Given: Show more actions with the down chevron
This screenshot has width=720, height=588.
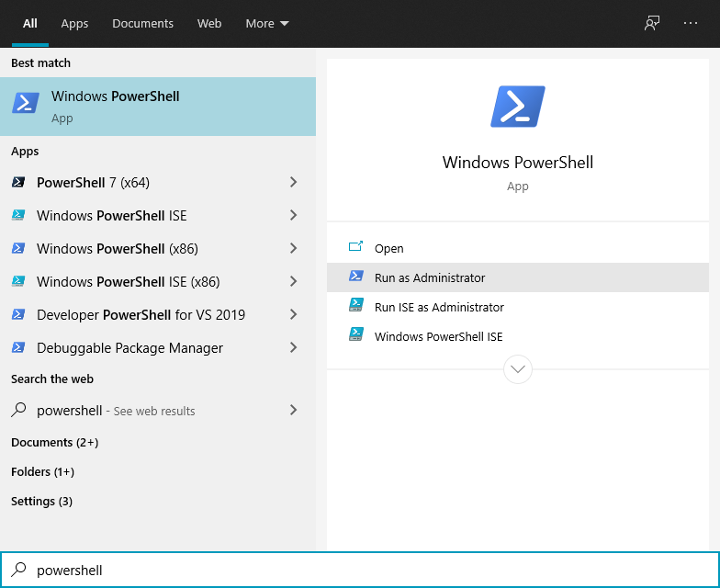Looking at the screenshot, I should click(518, 369).
